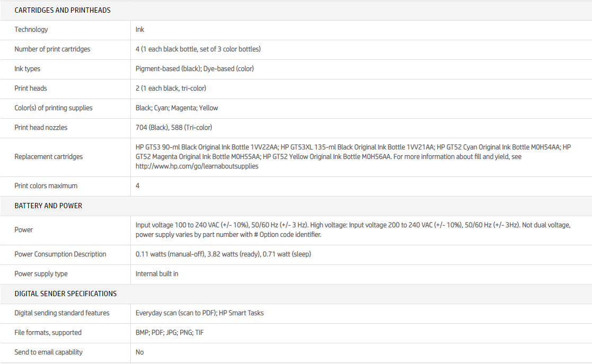Select the Technology row label
Image resolution: width=592 pixels, height=364 pixels.
click(x=31, y=30)
